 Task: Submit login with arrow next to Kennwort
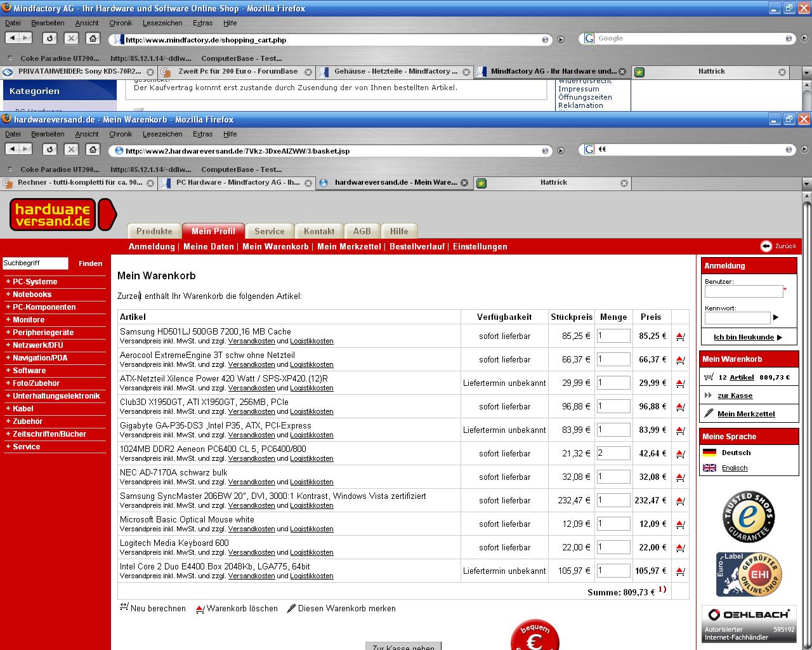point(776,317)
